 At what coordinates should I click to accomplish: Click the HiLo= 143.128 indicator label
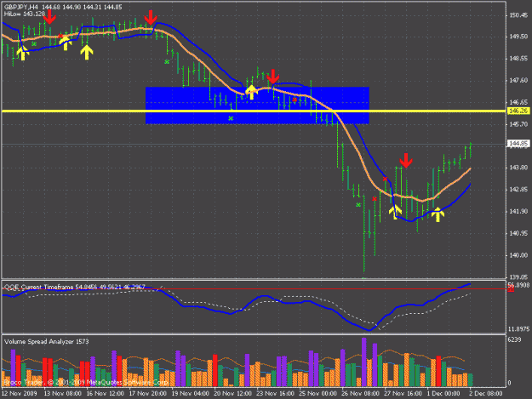[x=25, y=14]
